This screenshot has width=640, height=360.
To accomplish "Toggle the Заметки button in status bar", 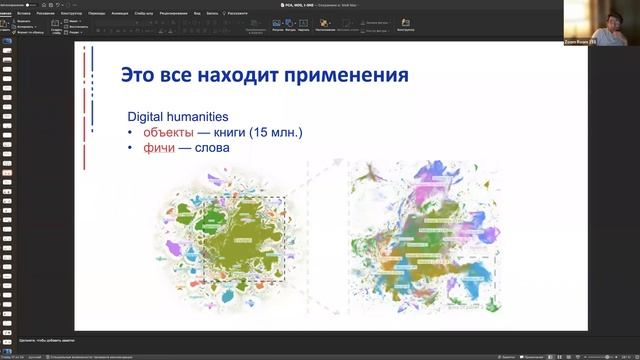I will coord(507,357).
